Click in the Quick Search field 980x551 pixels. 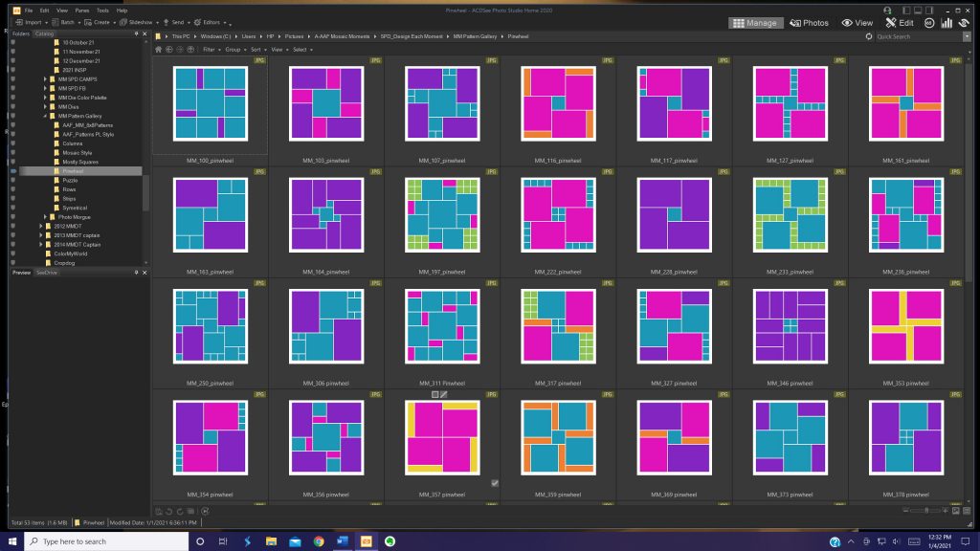(x=919, y=37)
